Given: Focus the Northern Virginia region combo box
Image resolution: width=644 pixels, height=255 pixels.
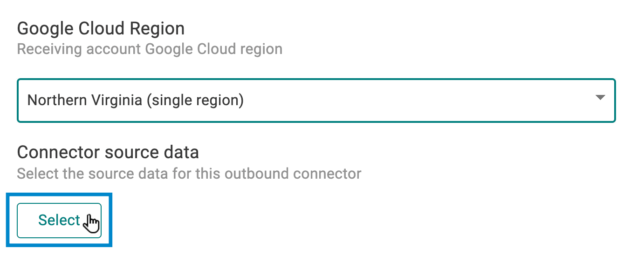Looking at the screenshot, I should click(x=316, y=101).
